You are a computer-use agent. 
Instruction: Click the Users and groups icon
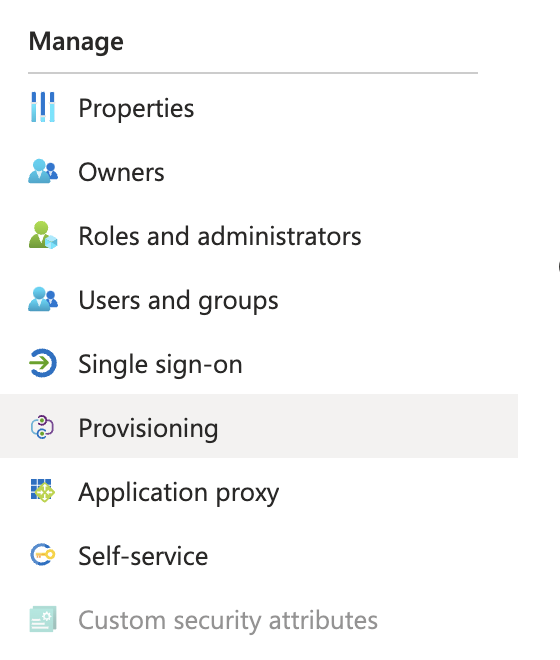tap(43, 299)
